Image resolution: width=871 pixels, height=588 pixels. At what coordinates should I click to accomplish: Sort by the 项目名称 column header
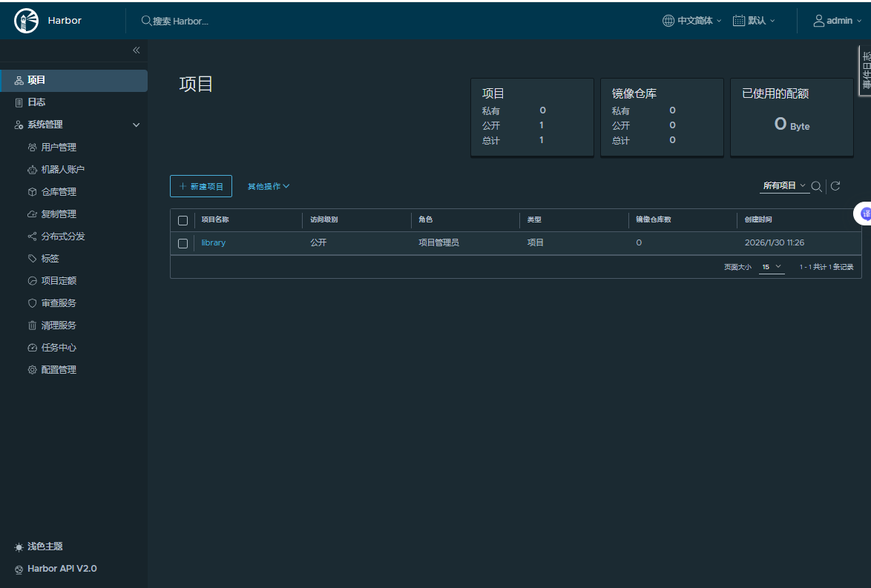215,220
